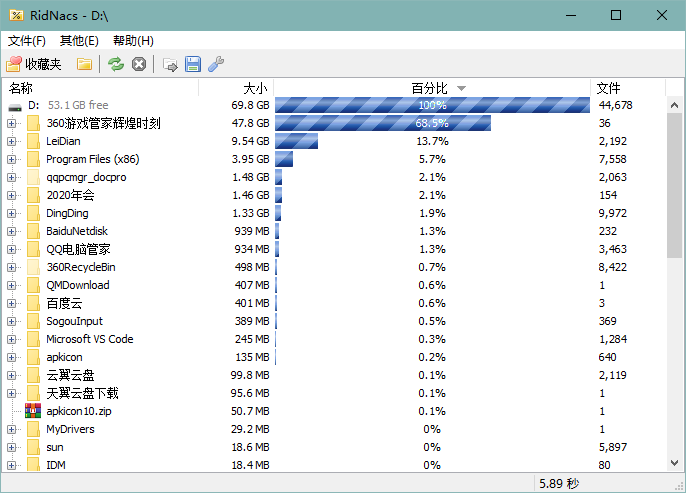Click the 50.7 MB size cell
The height and width of the screenshot is (493, 686).
pos(250,411)
